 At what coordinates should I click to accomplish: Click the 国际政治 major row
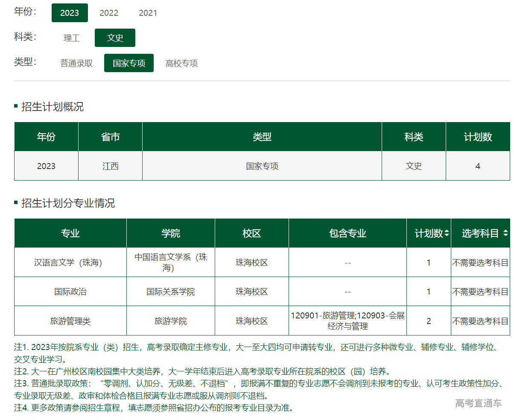pyautogui.click(x=70, y=292)
